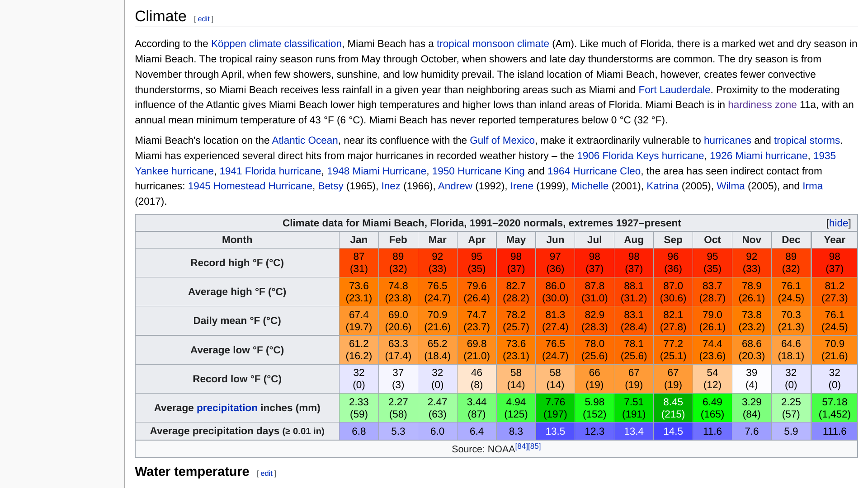Collapse climate table using hide toggle
868x488 pixels.
(838, 223)
